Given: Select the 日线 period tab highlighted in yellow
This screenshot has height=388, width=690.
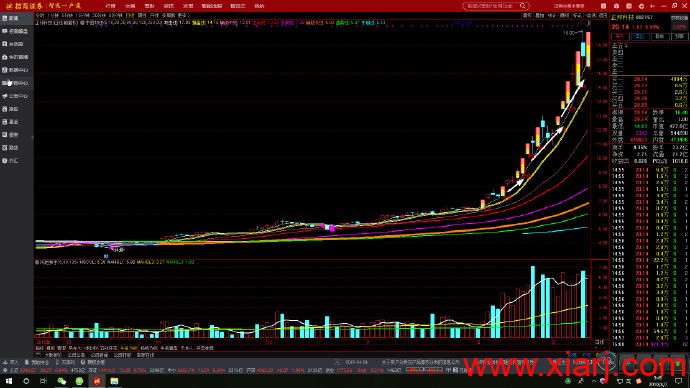Looking at the screenshot, I should point(130,15).
